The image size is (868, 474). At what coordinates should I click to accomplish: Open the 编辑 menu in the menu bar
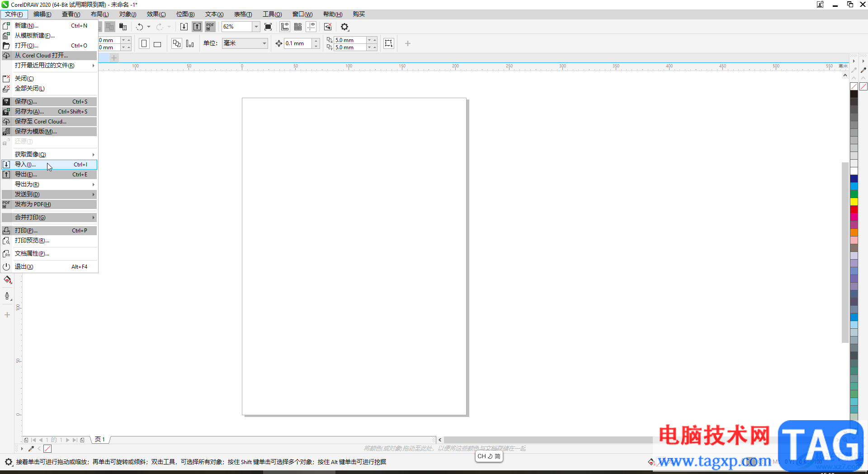coord(42,14)
